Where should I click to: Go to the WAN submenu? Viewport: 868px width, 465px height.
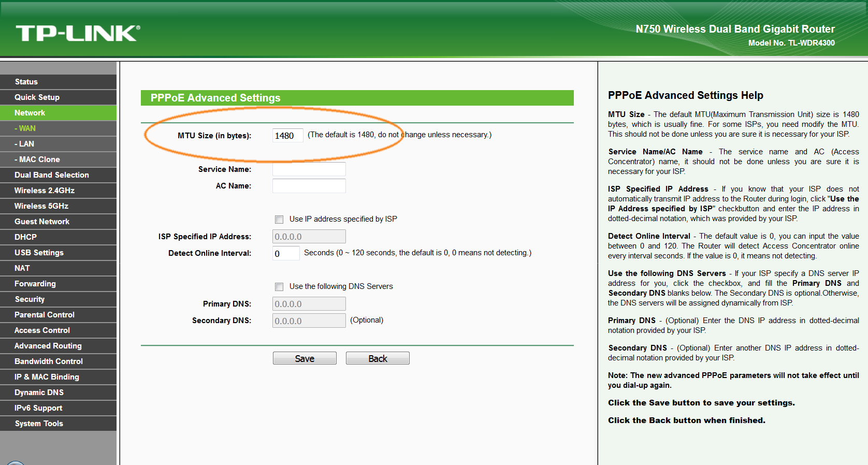click(58, 128)
